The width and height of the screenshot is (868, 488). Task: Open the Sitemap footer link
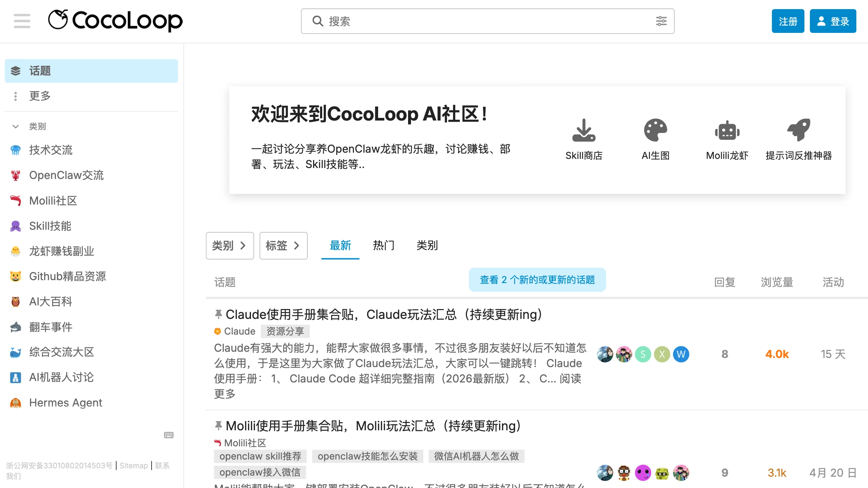click(134, 466)
